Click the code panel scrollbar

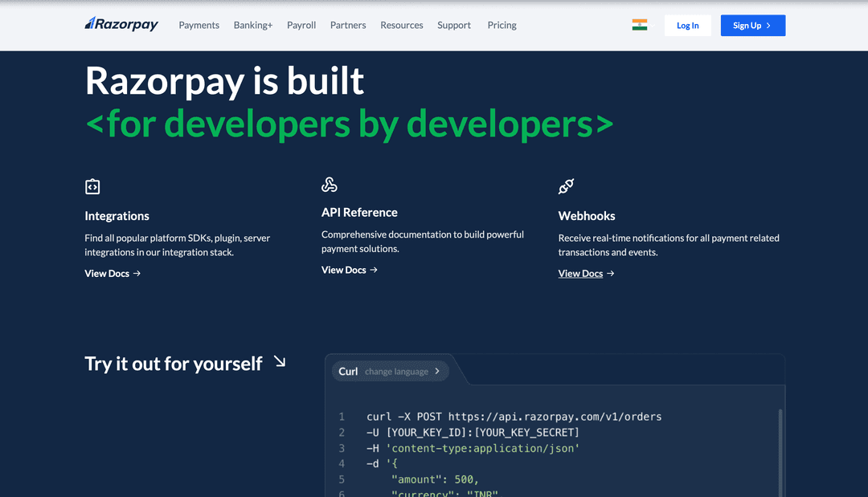tap(780, 452)
